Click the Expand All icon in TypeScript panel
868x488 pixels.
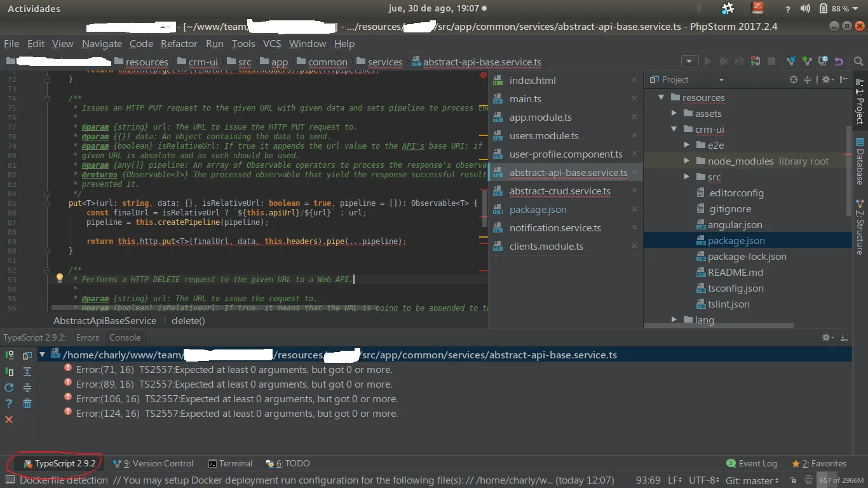point(27,372)
